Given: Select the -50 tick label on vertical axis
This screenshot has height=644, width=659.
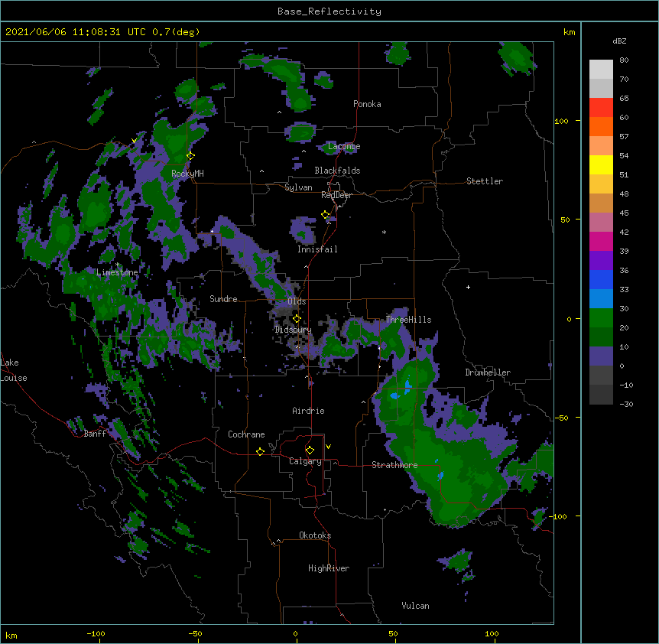Looking at the screenshot, I should tap(561, 418).
